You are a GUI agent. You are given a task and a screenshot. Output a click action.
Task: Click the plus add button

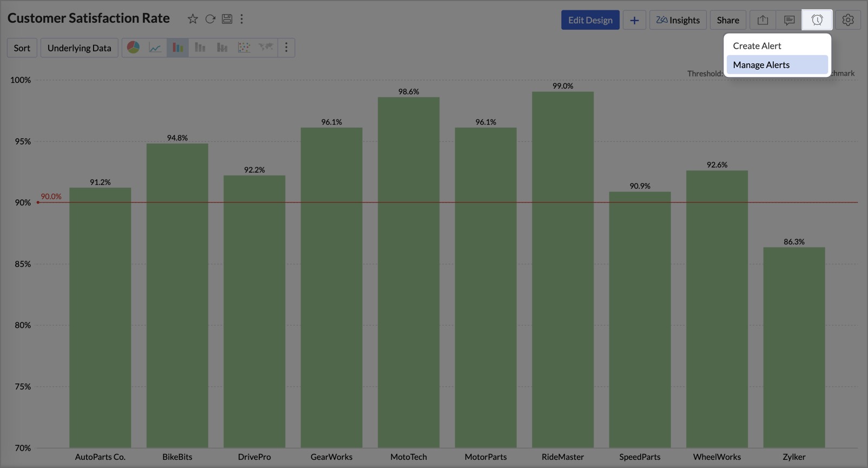click(x=634, y=20)
